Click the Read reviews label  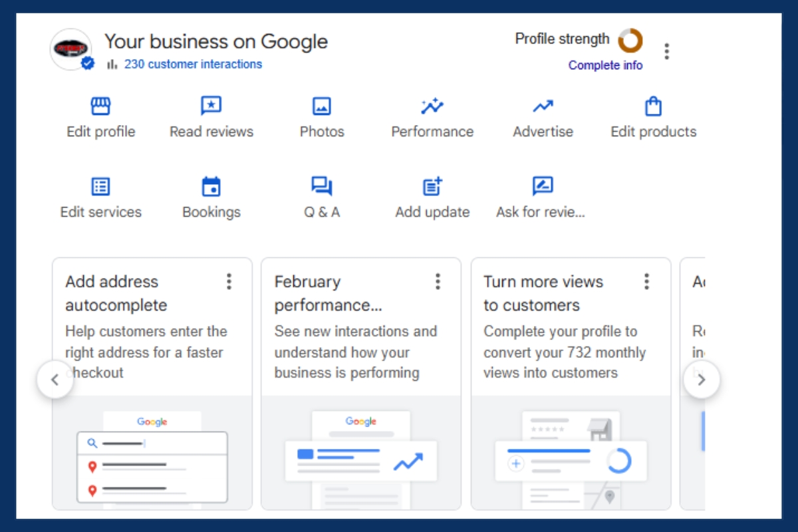[211, 132]
